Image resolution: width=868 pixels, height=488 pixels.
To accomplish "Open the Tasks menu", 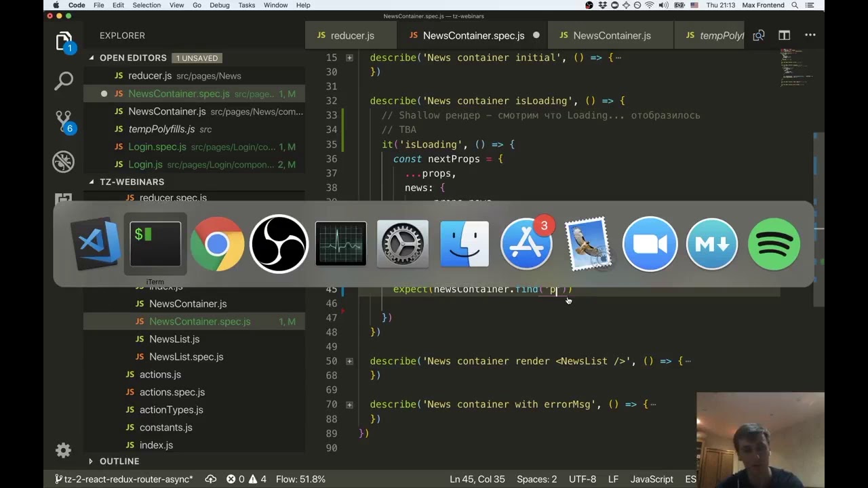I will (x=247, y=5).
